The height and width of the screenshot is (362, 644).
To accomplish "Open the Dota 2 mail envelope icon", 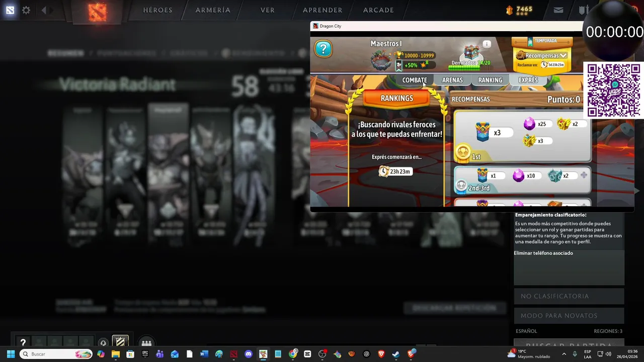I will [x=558, y=10].
